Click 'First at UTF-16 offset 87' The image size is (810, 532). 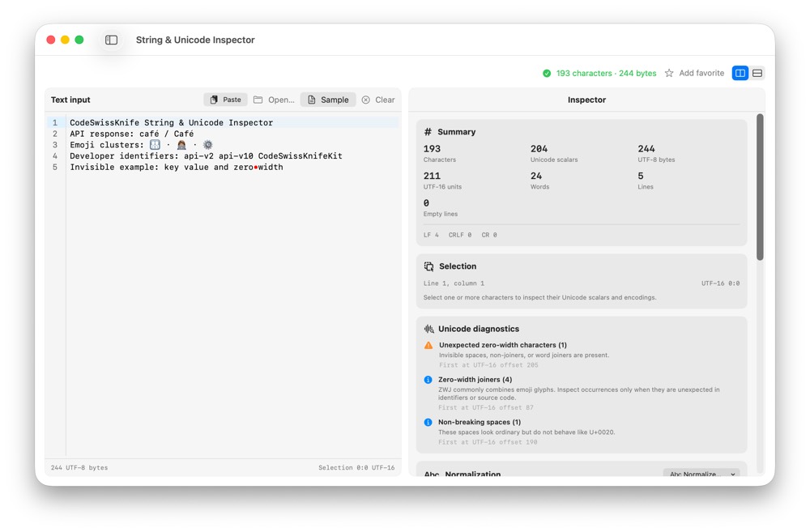pyautogui.click(x=485, y=407)
